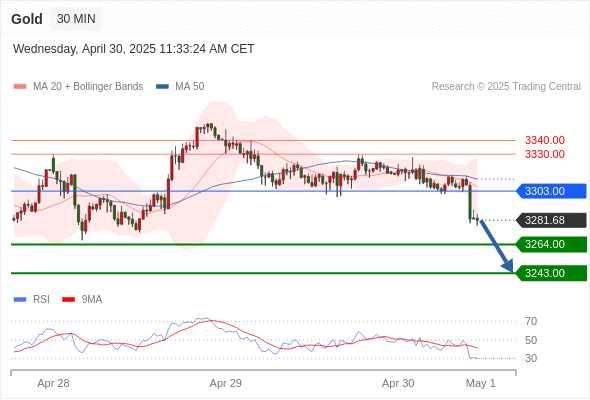Click the RSI blue legend swatch
The width and height of the screenshot is (590, 400).
pyautogui.click(x=20, y=300)
